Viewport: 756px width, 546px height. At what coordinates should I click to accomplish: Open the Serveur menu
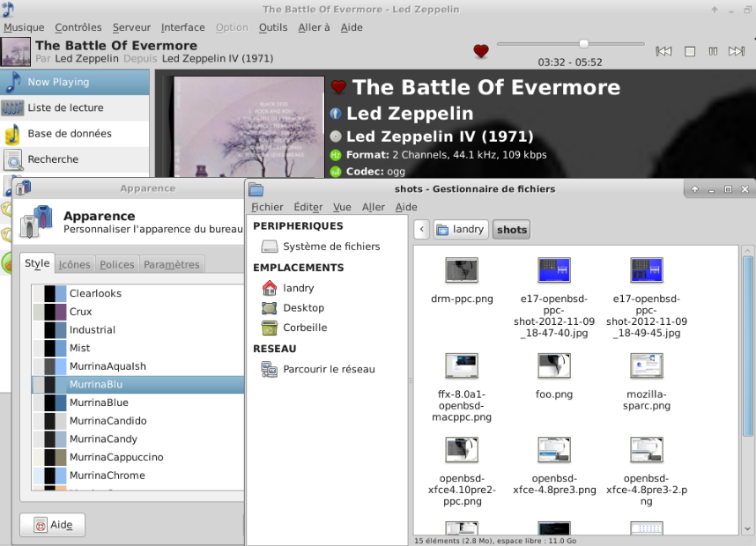131,27
